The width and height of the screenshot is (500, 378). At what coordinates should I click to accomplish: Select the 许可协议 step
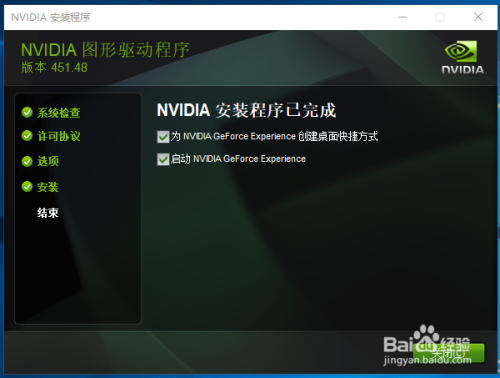(x=59, y=136)
